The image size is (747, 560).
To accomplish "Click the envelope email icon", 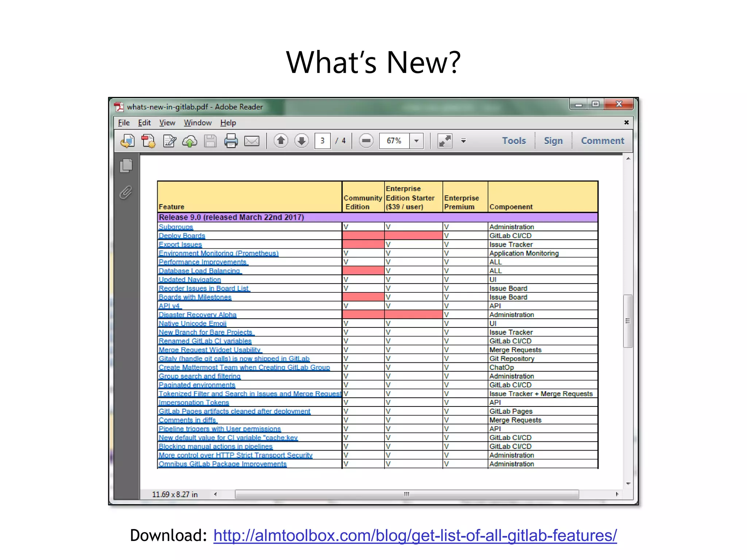I will click(252, 141).
